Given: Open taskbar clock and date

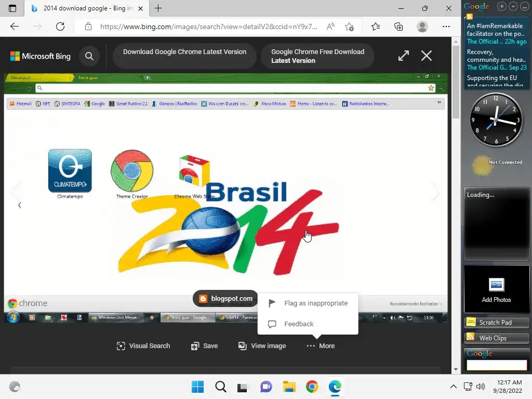Looking at the screenshot, I should tap(508, 387).
